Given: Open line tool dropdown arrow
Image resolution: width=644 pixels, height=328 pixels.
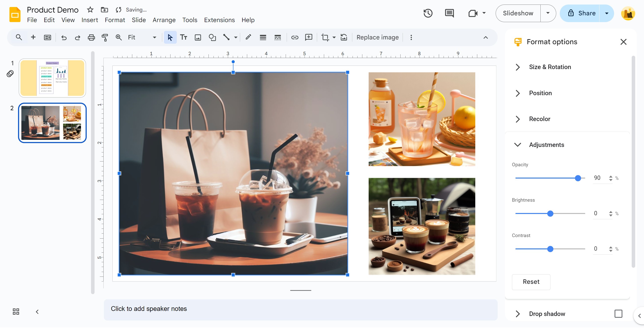Looking at the screenshot, I should click(x=236, y=37).
